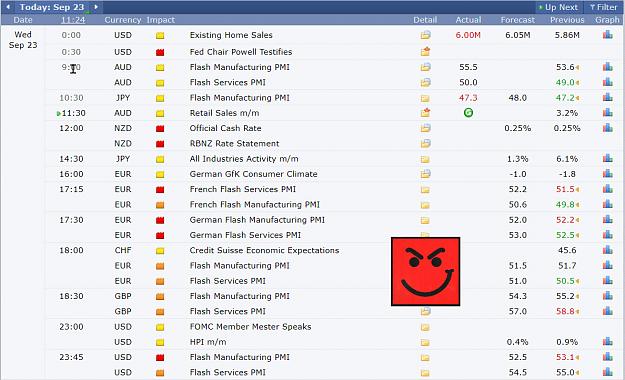Image resolution: width=625 pixels, height=380 pixels.
Task: Show graph for French Flash Services PMI
Action: pyautogui.click(x=607, y=189)
